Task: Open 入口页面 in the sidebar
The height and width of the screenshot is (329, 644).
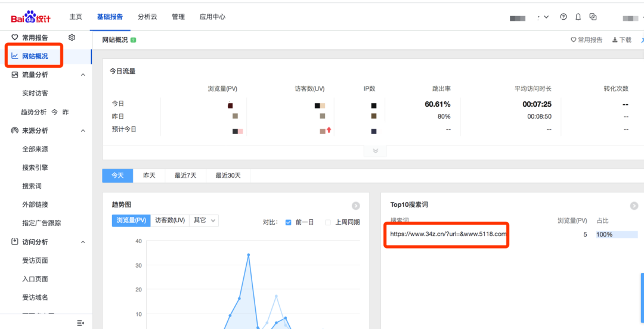Action: tap(35, 279)
